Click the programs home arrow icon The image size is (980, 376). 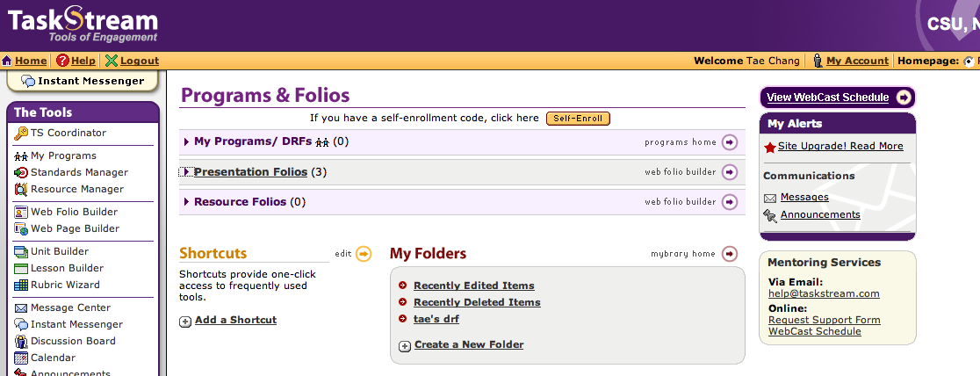pos(730,142)
